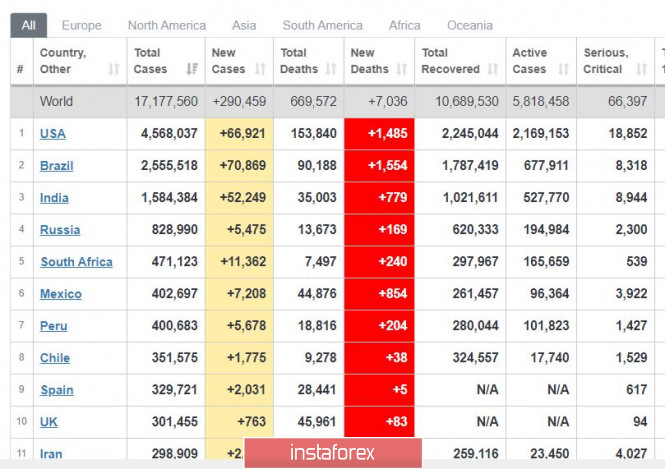Image resolution: width=665 pixels, height=469 pixels.
Task: Click the Country, Other sort icon
Action: pyautogui.click(x=113, y=69)
